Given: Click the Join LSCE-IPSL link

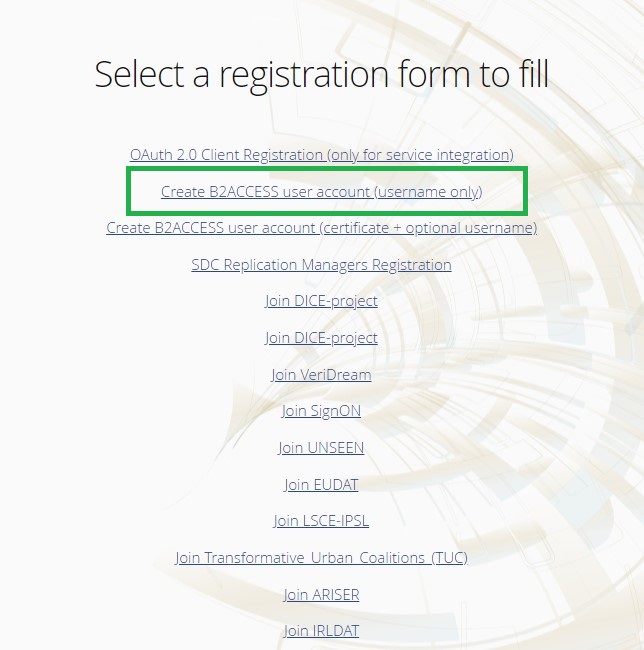Looking at the screenshot, I should point(321,521).
